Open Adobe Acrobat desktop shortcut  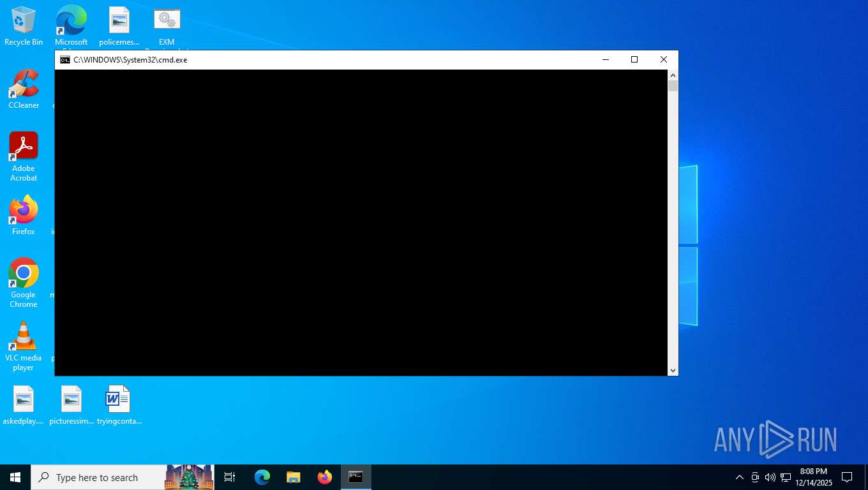click(24, 157)
